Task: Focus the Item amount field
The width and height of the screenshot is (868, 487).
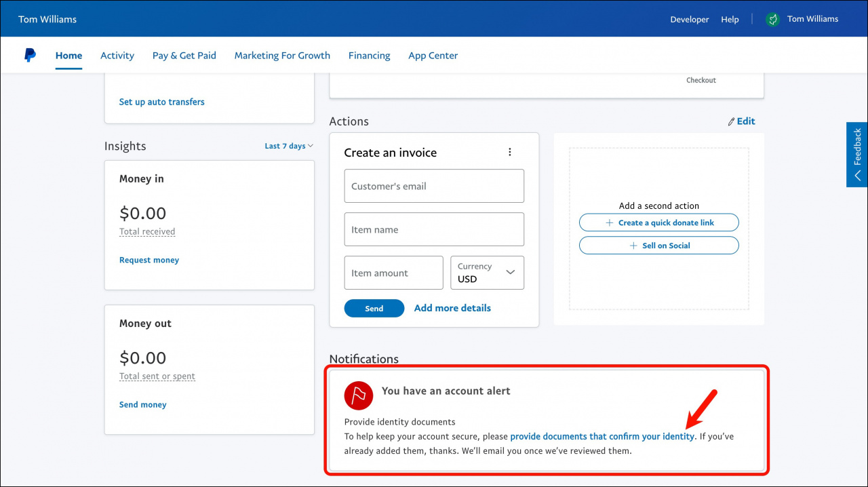Action: pos(393,273)
